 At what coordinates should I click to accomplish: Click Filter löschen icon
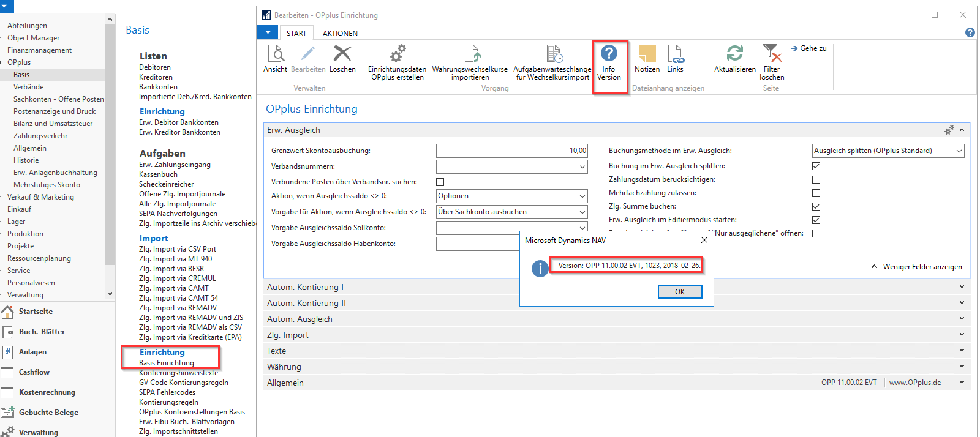771,54
